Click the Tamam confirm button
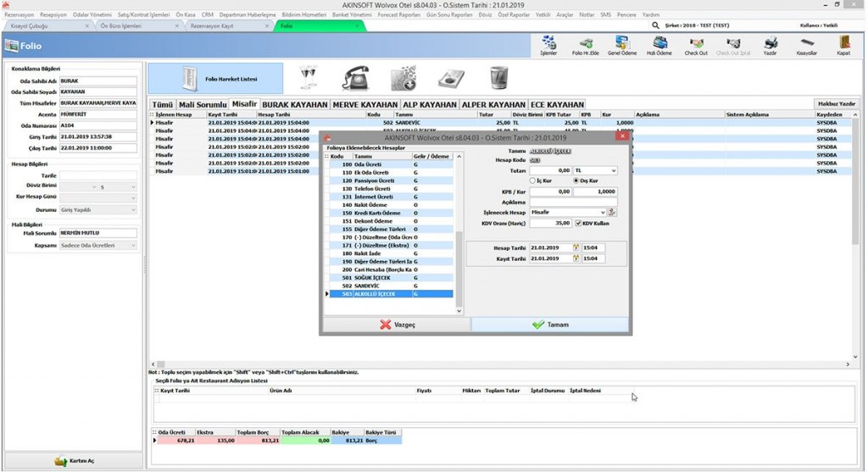The height and width of the screenshot is (472, 868). click(550, 325)
